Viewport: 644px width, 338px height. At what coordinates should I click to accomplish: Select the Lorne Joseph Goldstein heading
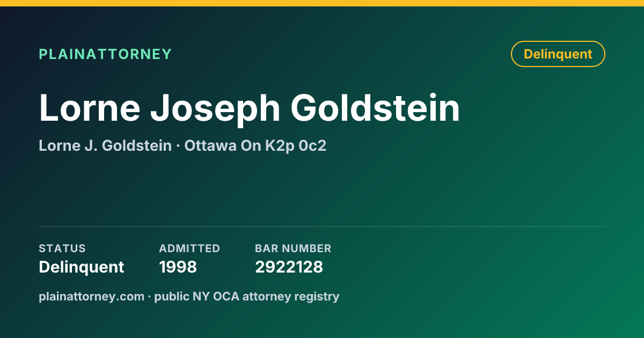(250, 109)
